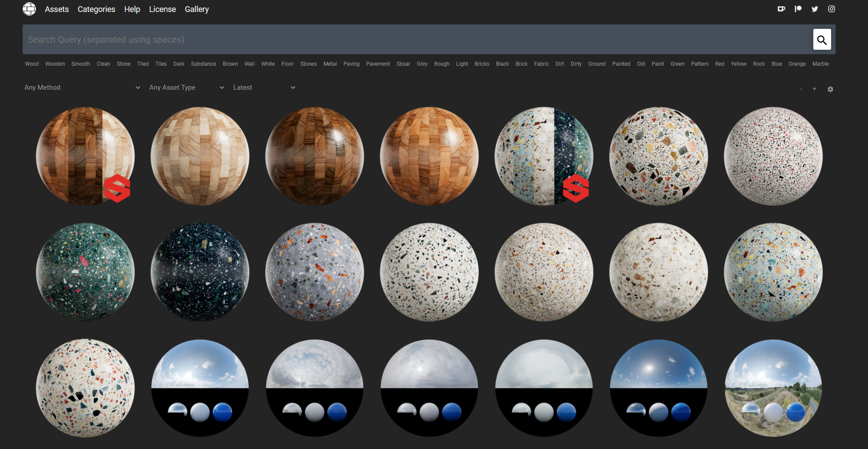Click the Rough tag
Screen dimensions: 868x449
(442, 64)
